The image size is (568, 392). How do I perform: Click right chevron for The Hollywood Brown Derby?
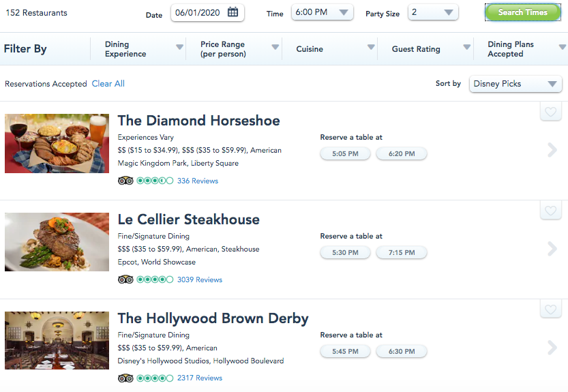coord(552,348)
